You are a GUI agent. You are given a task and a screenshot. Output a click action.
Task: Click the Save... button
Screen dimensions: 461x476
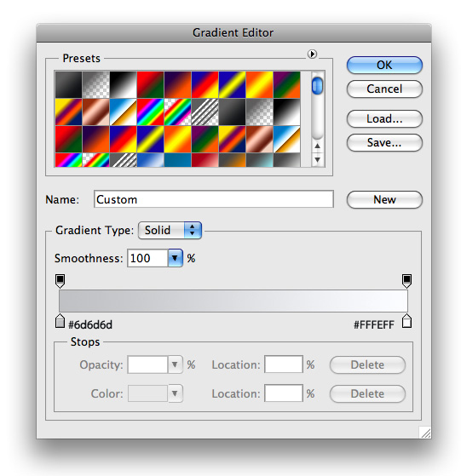pyautogui.click(x=384, y=142)
